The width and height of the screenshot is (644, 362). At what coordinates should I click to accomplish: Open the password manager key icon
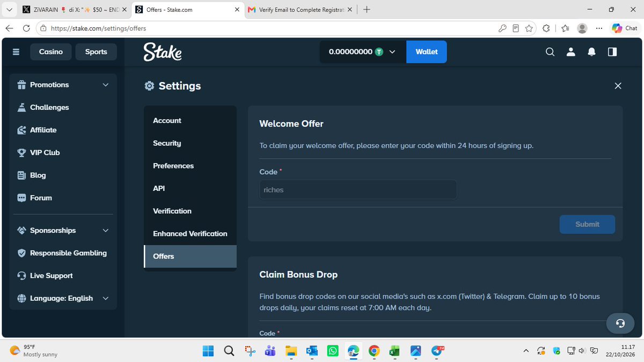pos(502,28)
